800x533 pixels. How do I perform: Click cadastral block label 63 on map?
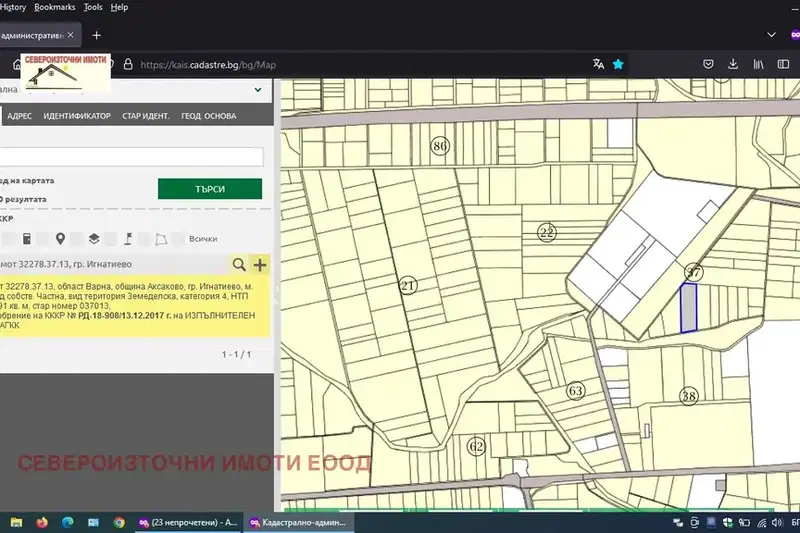pos(576,391)
